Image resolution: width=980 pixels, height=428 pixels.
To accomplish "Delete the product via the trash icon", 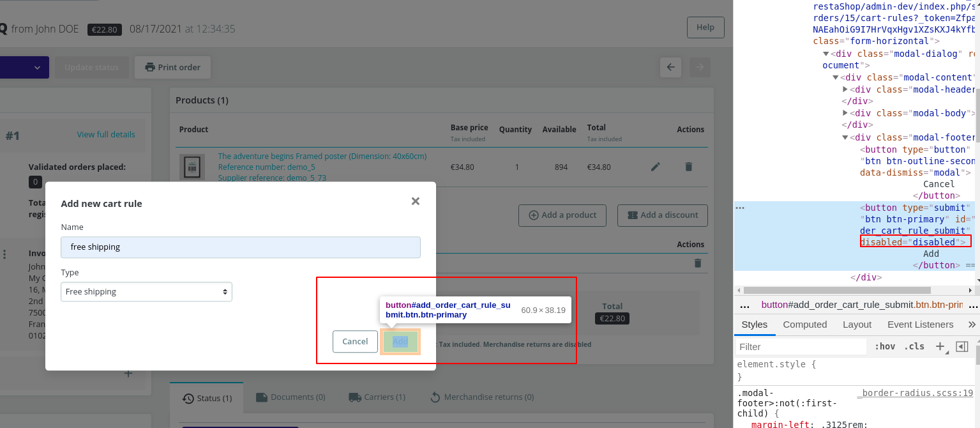I will [x=688, y=166].
